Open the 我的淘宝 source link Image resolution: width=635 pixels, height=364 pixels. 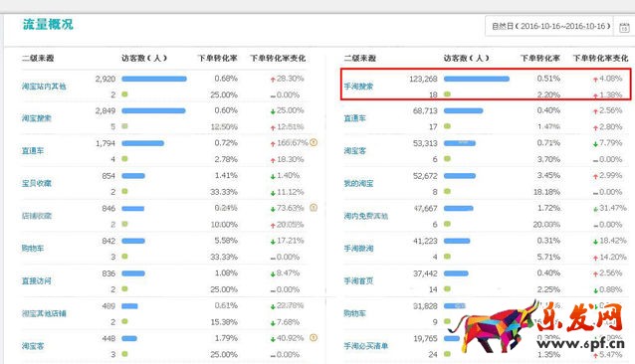358,183
